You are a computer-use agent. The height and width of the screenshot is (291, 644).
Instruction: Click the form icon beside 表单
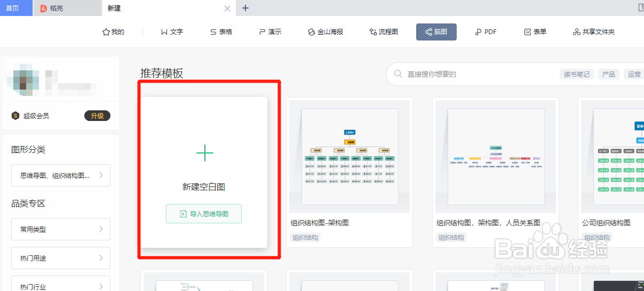pos(528,32)
